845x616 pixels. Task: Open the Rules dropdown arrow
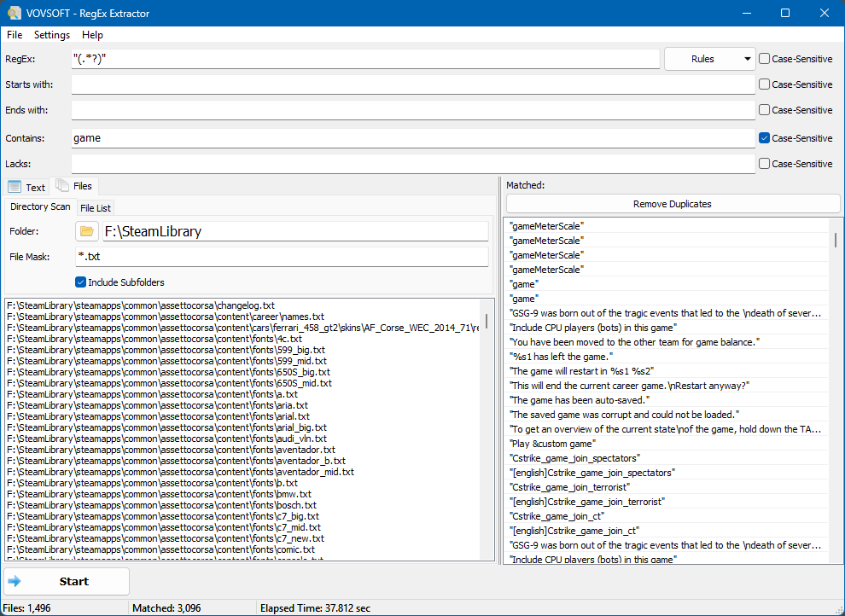point(747,59)
